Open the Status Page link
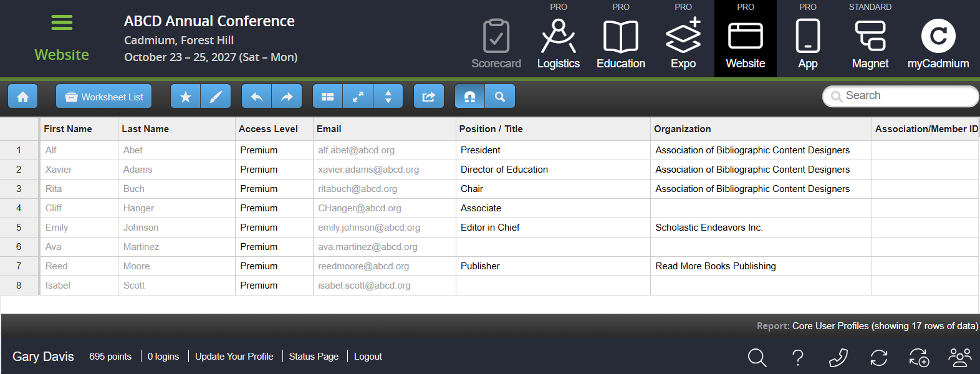This screenshot has width=980, height=374. (x=314, y=357)
